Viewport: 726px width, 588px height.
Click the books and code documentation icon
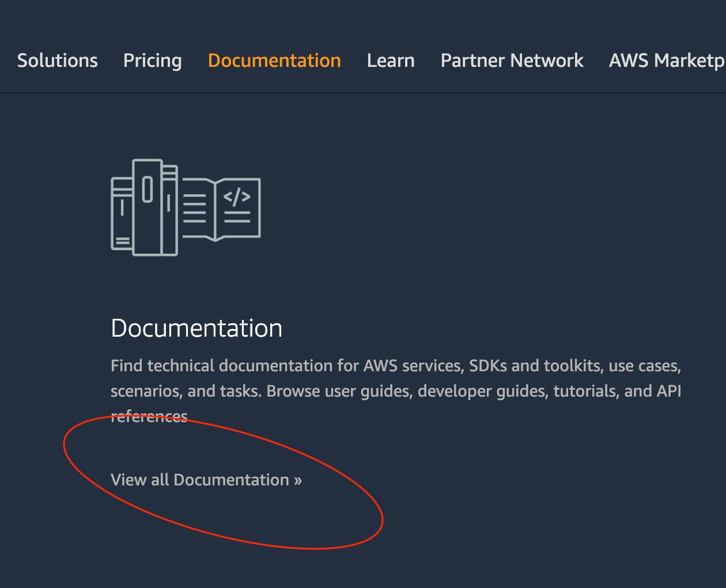coord(186,208)
